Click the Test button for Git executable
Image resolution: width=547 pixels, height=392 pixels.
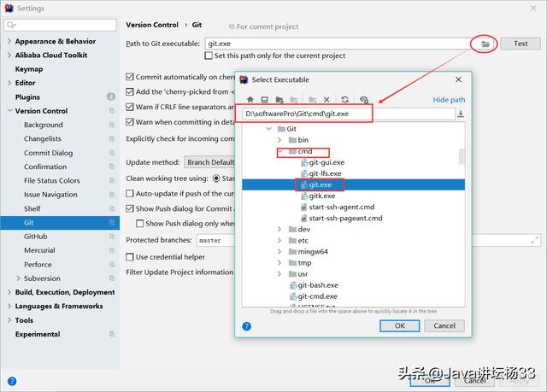pyautogui.click(x=521, y=44)
